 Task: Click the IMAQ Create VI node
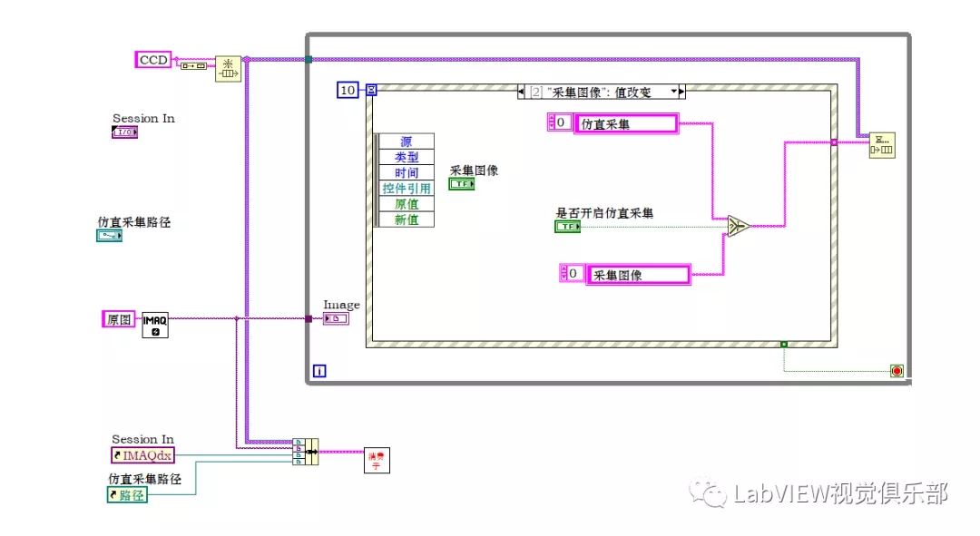(x=155, y=325)
